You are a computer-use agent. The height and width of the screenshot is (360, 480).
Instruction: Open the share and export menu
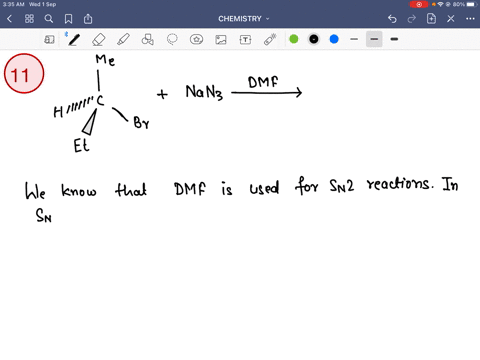pos(88,19)
